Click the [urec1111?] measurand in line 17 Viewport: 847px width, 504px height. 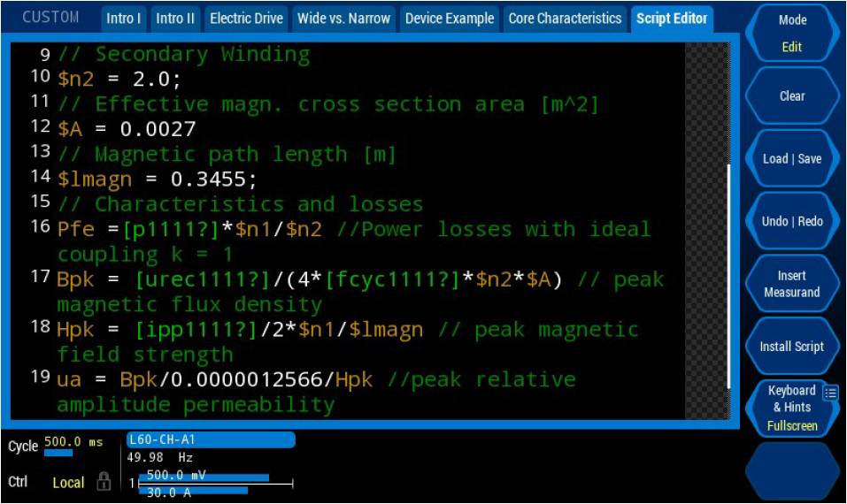pos(202,280)
